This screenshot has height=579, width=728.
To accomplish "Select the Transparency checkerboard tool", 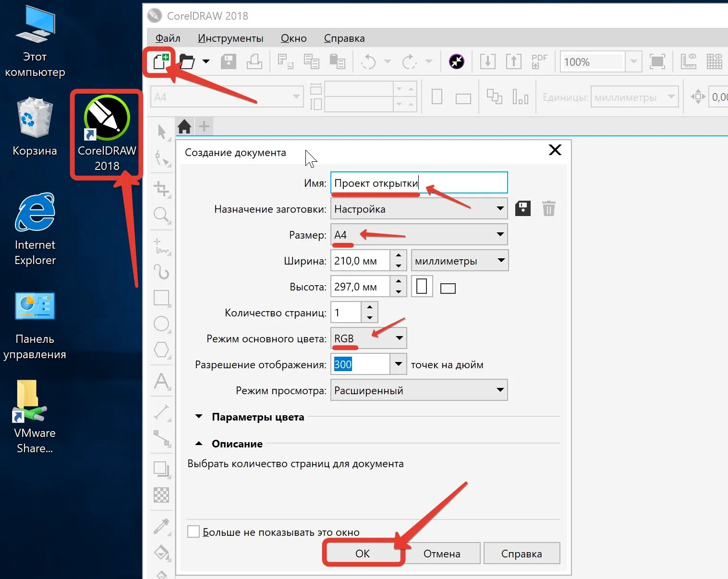I will click(x=161, y=495).
